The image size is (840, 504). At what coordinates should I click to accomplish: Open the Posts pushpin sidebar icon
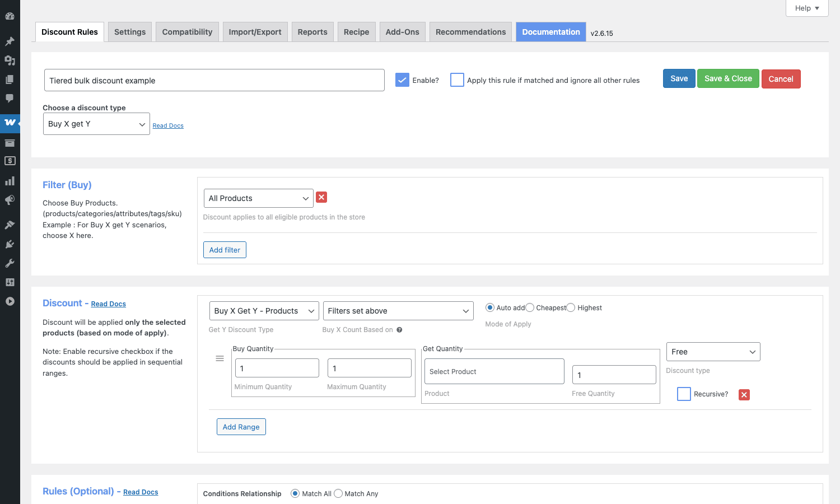pos(10,41)
